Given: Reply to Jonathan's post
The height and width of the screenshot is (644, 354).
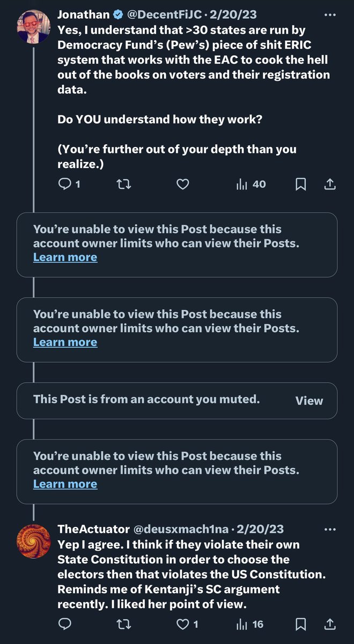Looking at the screenshot, I should 65,185.
